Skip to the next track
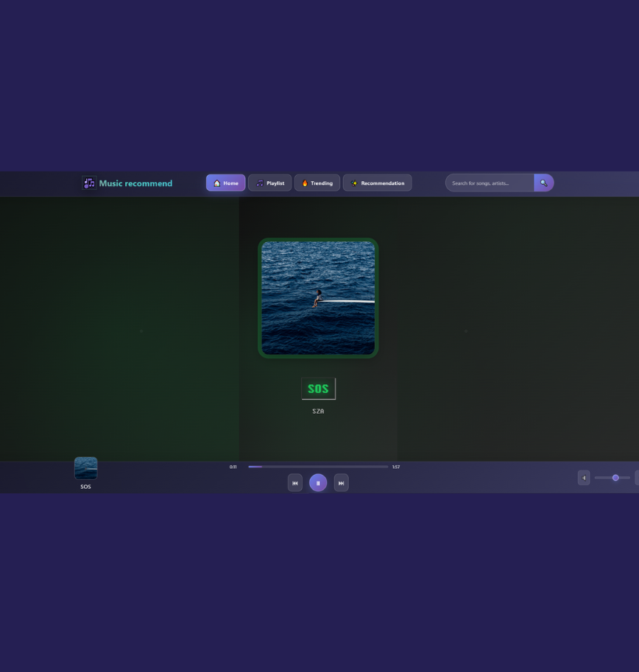Viewport: 639px width, 672px height. click(341, 483)
